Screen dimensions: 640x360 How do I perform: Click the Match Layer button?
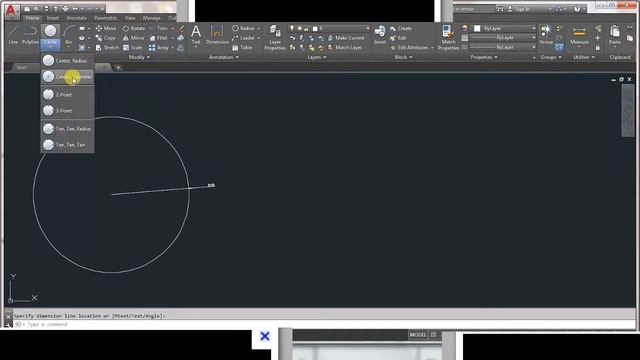[345, 48]
